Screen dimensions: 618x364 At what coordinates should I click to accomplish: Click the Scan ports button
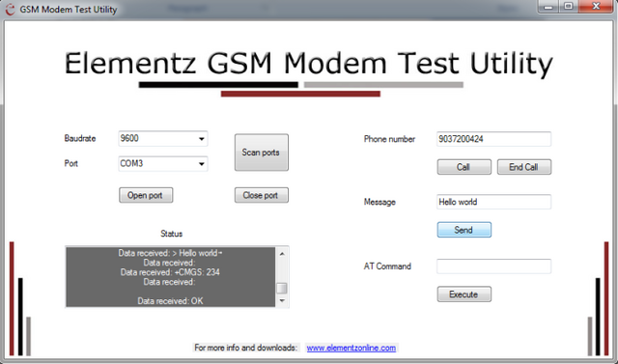(x=262, y=153)
